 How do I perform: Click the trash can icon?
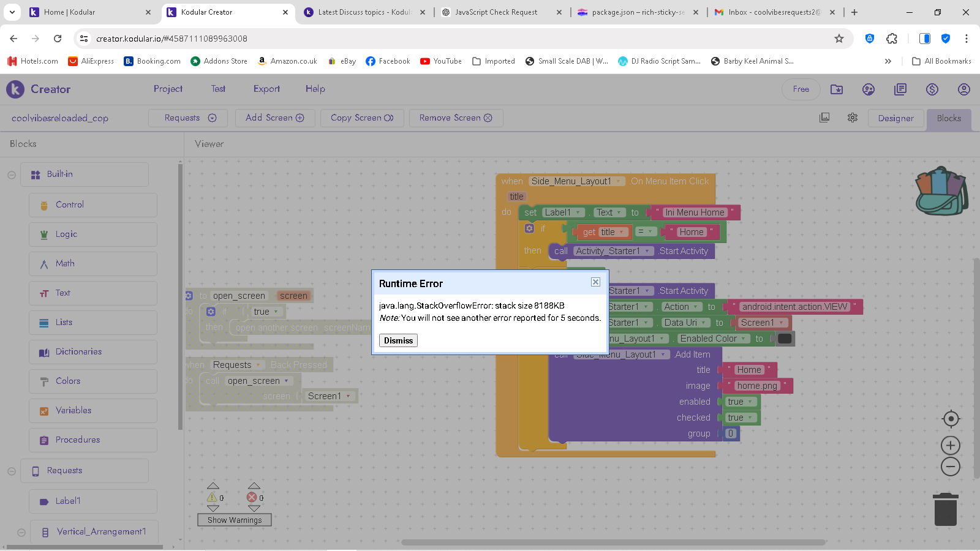click(x=945, y=509)
